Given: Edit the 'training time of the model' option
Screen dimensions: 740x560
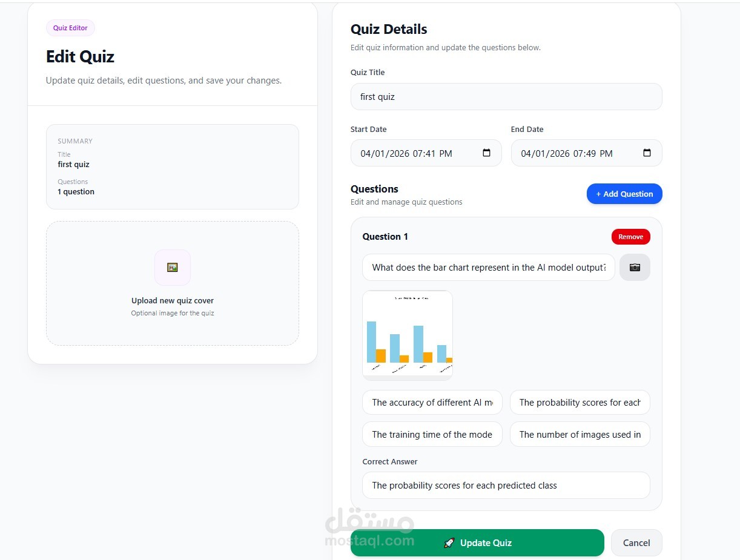Looking at the screenshot, I should 432,434.
